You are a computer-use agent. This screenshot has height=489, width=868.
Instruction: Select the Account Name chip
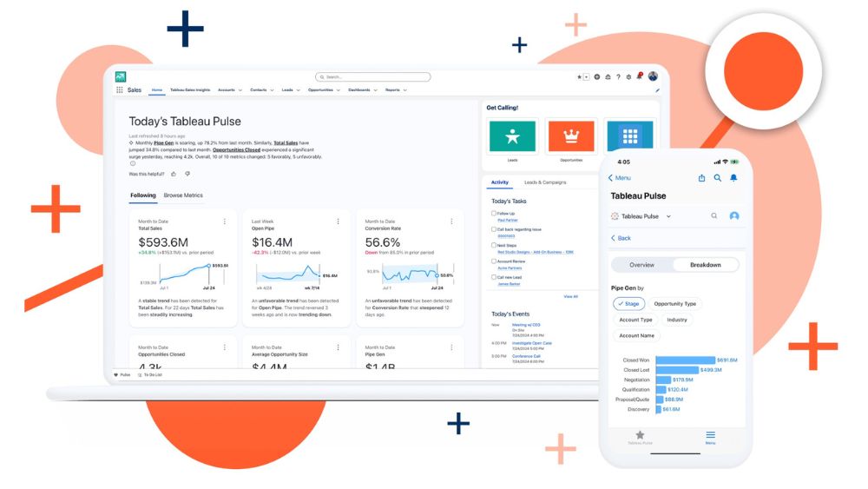[636, 335]
